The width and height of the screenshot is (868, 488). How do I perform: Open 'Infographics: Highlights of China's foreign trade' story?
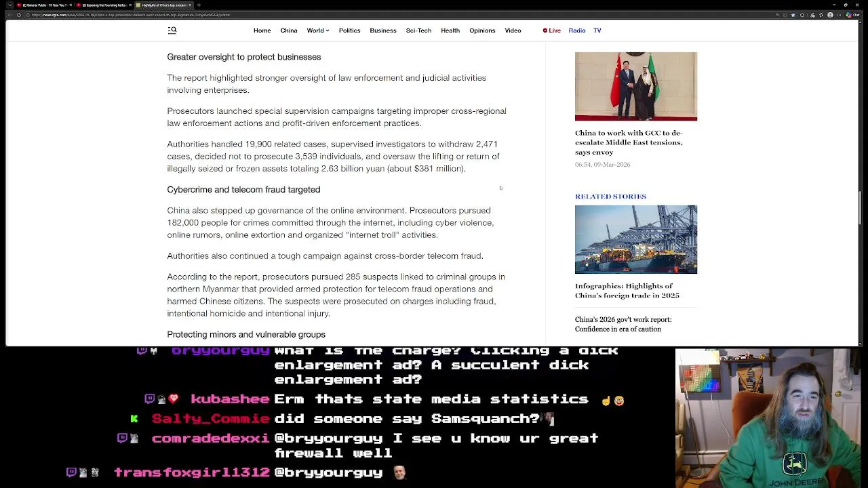click(627, 291)
